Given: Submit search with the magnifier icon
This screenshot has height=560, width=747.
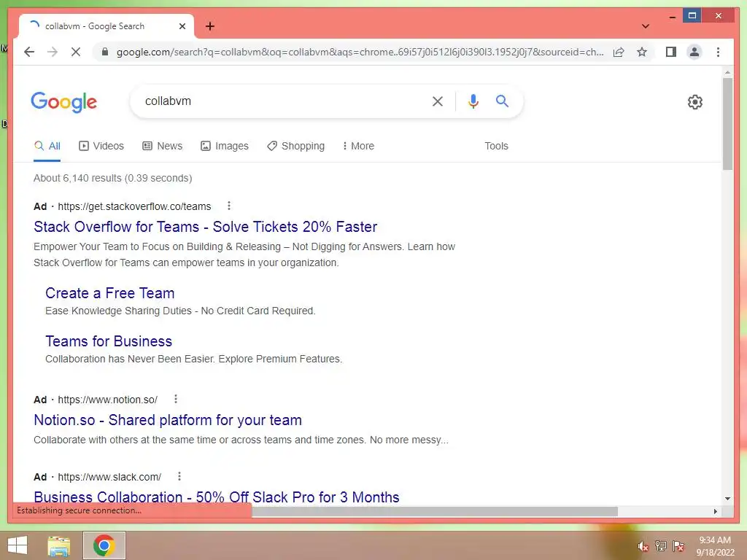Looking at the screenshot, I should point(502,101).
